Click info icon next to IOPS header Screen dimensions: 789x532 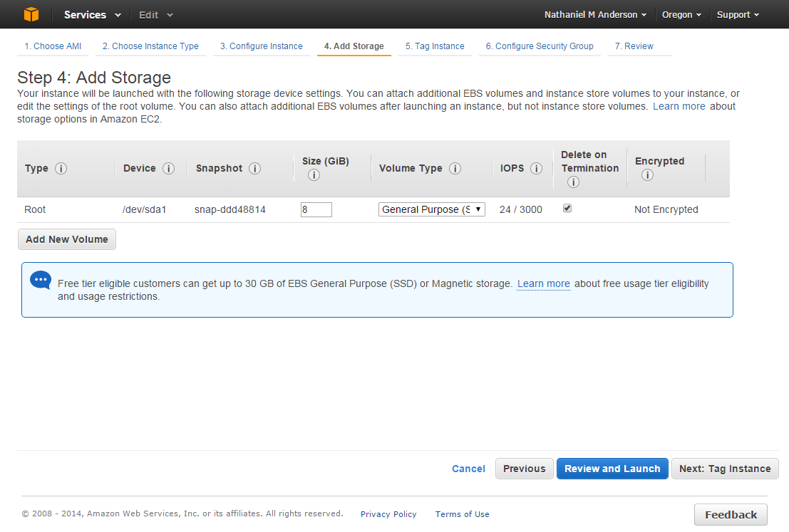coord(537,169)
